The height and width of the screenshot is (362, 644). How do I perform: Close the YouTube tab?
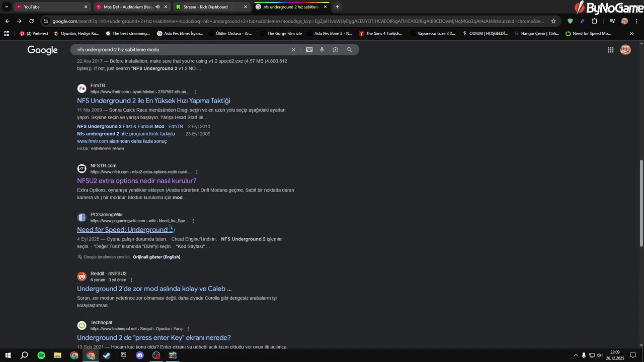[86, 7]
